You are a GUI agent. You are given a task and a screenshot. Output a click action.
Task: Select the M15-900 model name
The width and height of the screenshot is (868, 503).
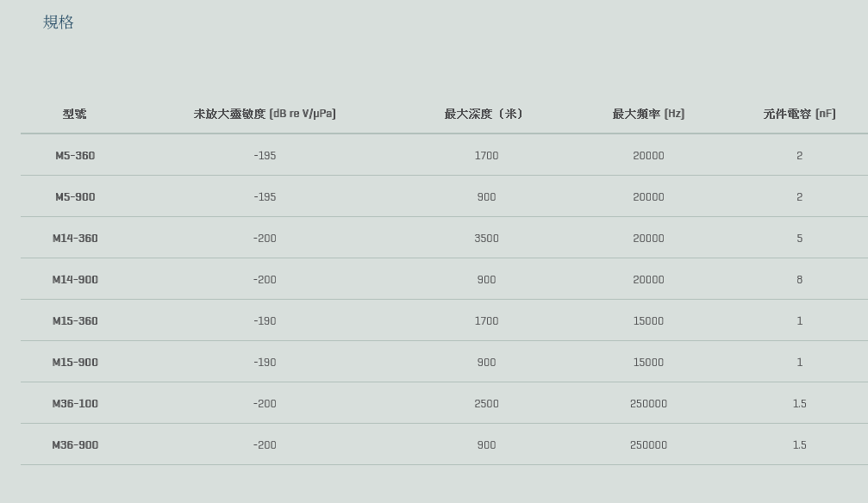coord(75,363)
